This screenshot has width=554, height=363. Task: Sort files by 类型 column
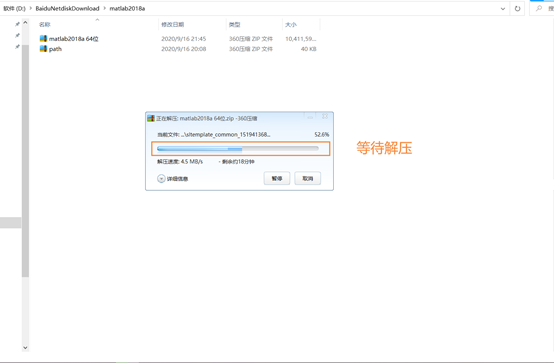(234, 24)
